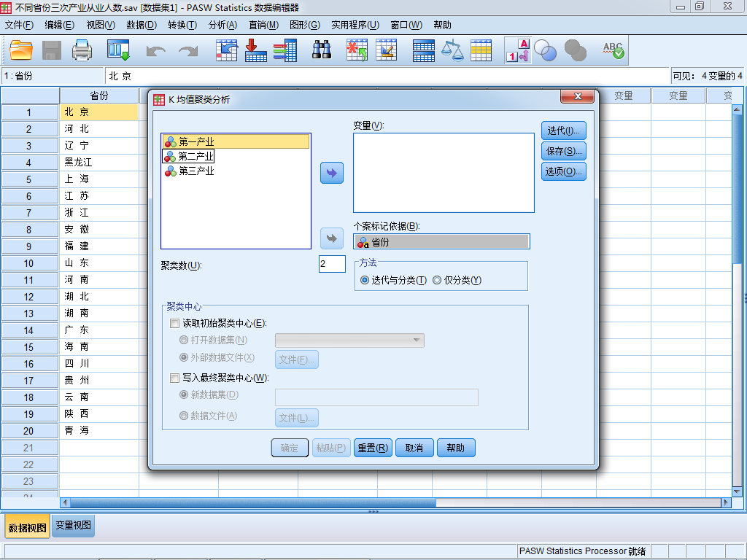Click arrow beside 个案标记依据 field
Screen dimensions: 747x560
point(332,238)
